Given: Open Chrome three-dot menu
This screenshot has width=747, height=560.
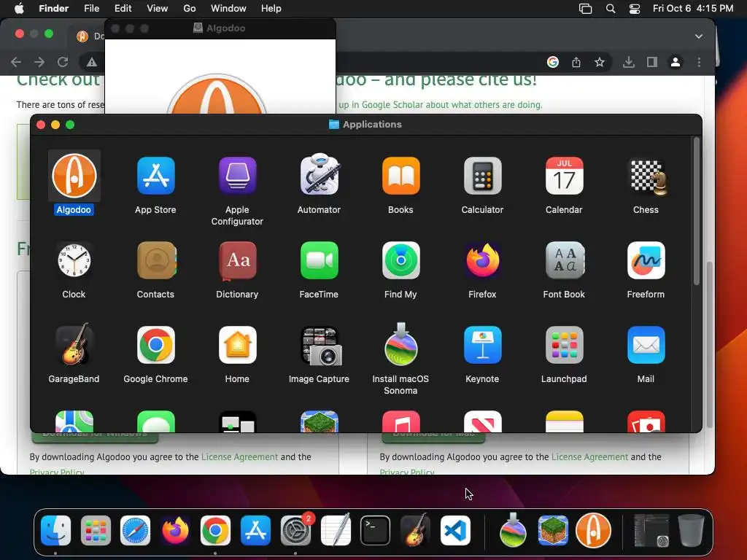Looking at the screenshot, I should tap(699, 62).
